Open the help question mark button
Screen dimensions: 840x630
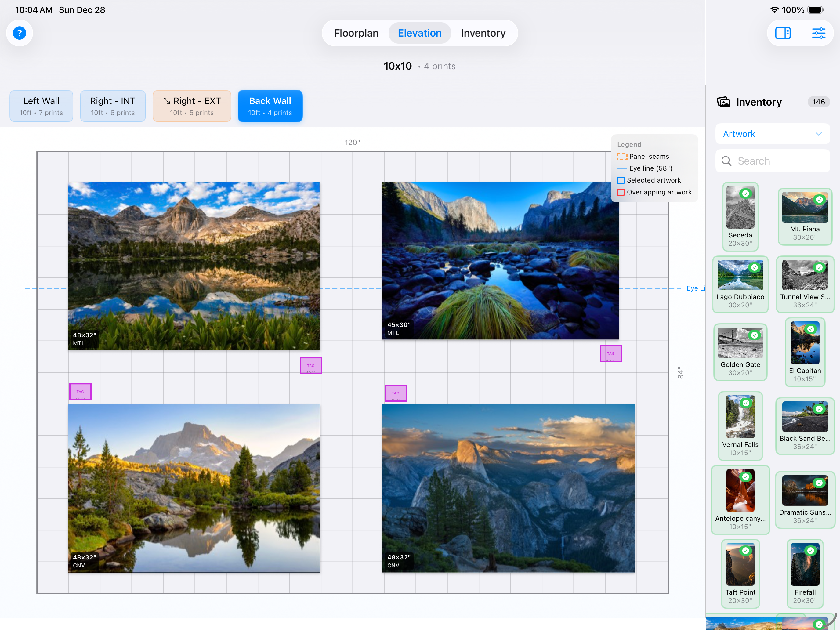[19, 33]
